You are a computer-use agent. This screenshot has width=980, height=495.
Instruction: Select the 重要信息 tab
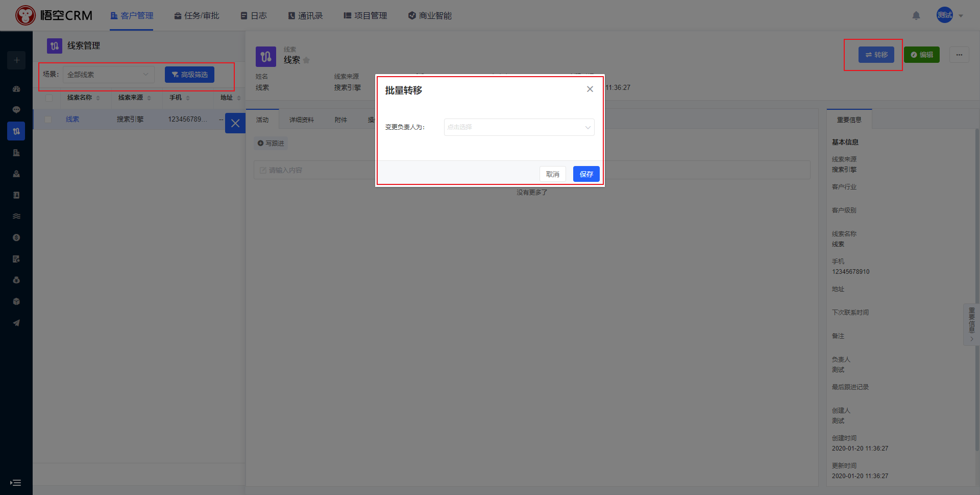[x=849, y=120]
